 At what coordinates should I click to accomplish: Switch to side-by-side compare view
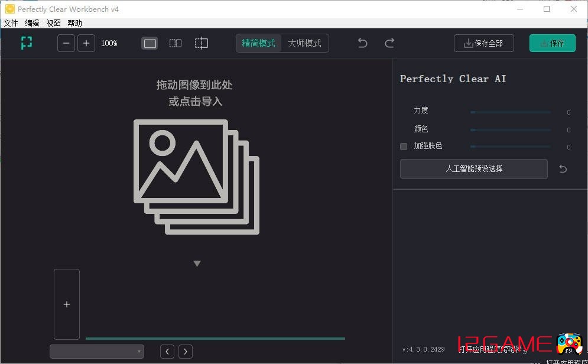176,43
